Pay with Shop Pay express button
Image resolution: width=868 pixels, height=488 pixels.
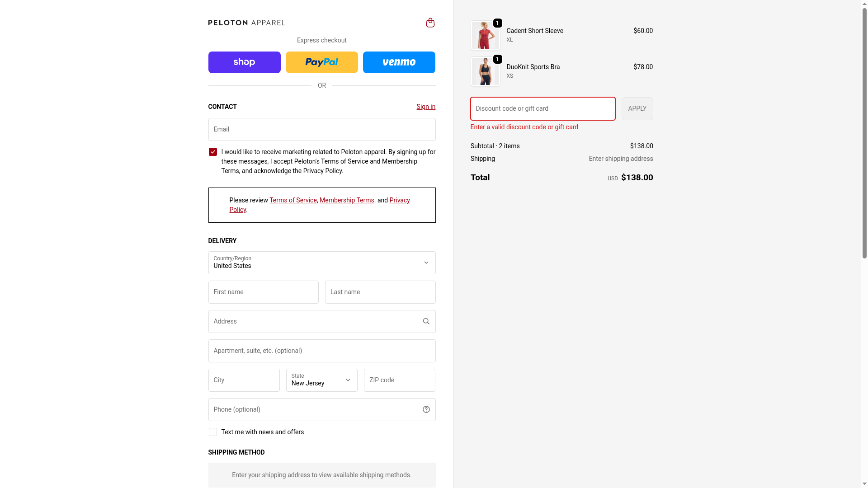(x=244, y=62)
